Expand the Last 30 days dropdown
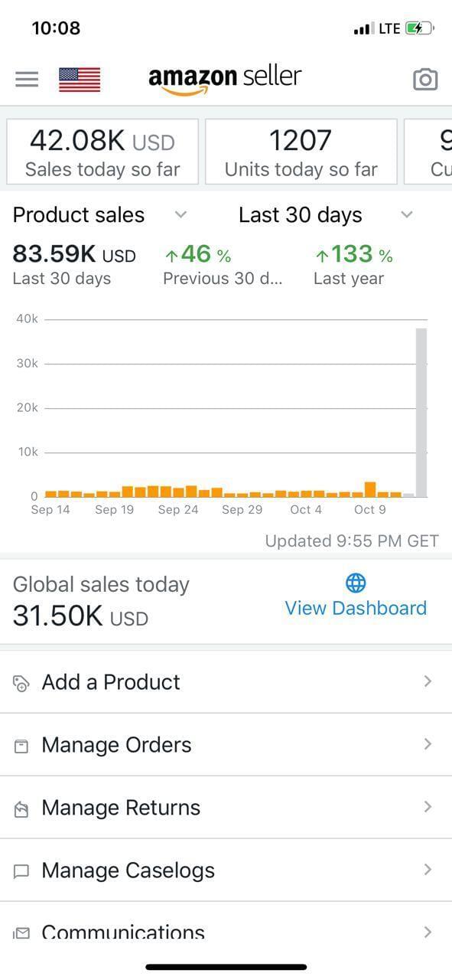The width and height of the screenshot is (452, 980). tap(407, 215)
